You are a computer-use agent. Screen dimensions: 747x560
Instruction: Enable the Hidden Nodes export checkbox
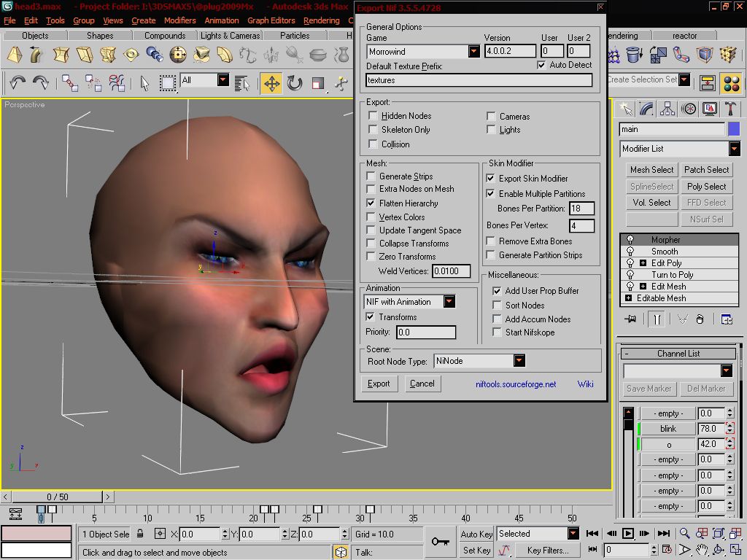click(373, 116)
